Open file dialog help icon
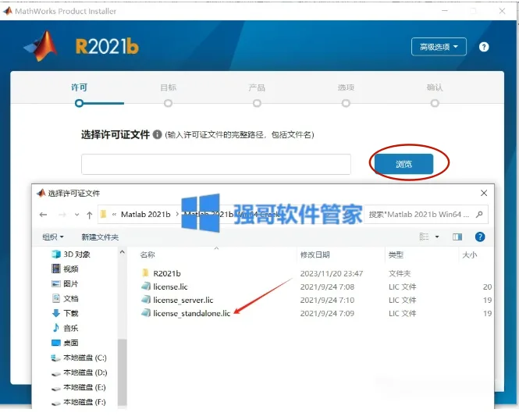This screenshot has width=519, height=420. click(x=480, y=237)
